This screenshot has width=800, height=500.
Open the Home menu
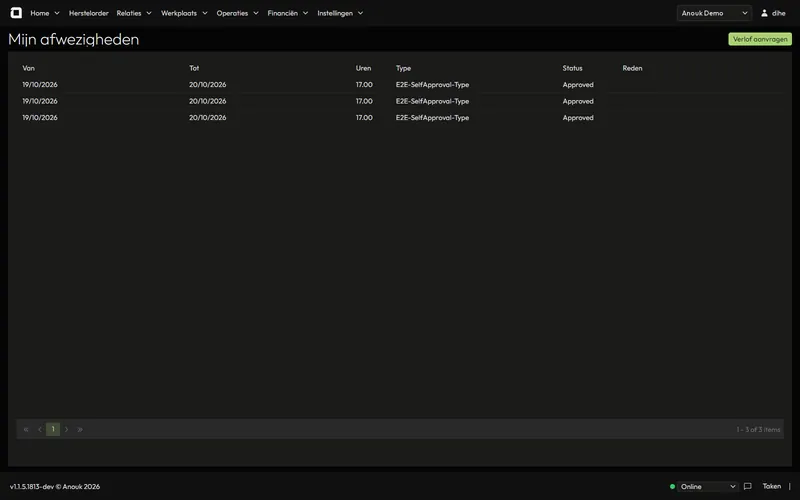40,13
